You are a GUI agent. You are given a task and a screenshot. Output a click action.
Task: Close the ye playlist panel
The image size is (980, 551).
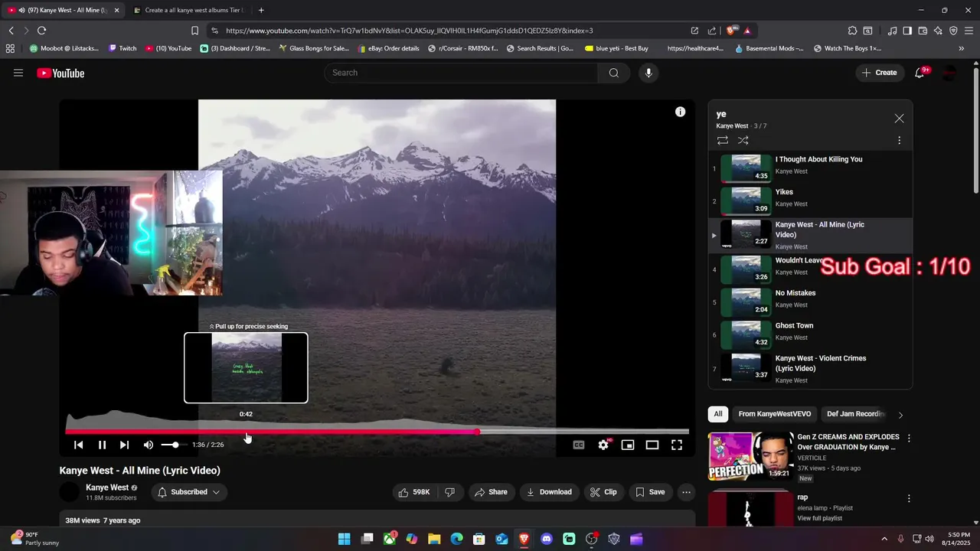899,119
